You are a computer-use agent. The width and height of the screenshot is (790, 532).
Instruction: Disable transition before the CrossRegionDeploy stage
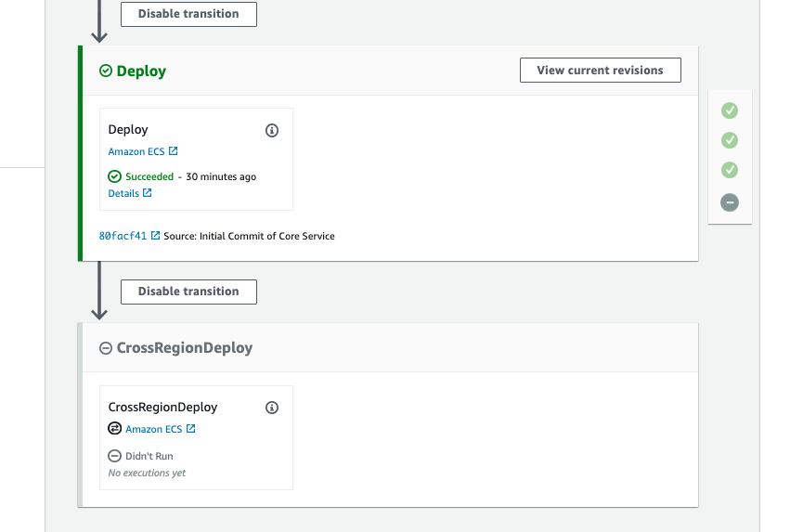tap(189, 292)
